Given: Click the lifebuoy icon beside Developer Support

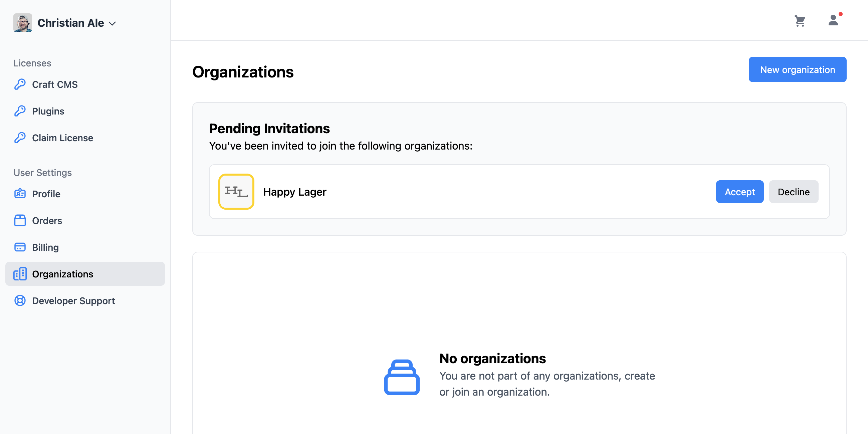Looking at the screenshot, I should tap(20, 300).
